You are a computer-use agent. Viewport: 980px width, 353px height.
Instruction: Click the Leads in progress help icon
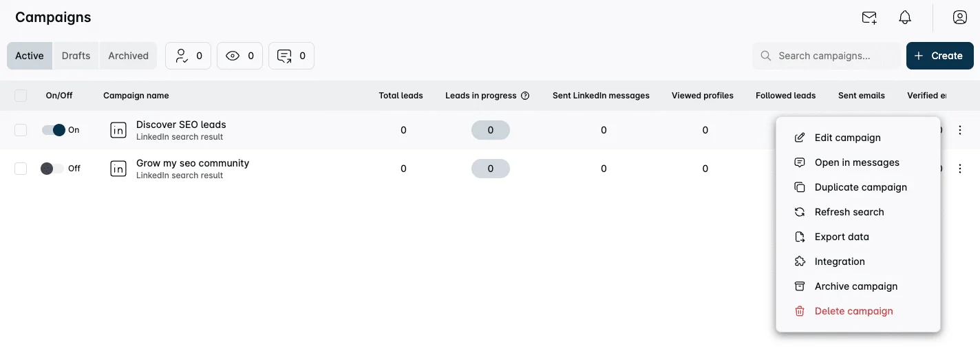[x=525, y=96]
